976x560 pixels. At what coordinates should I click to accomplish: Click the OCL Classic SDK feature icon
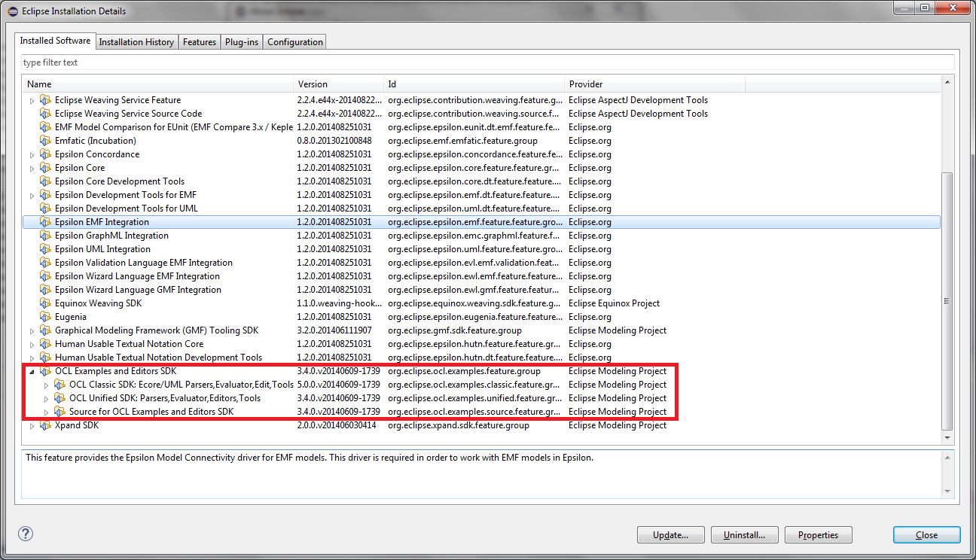[x=60, y=385]
